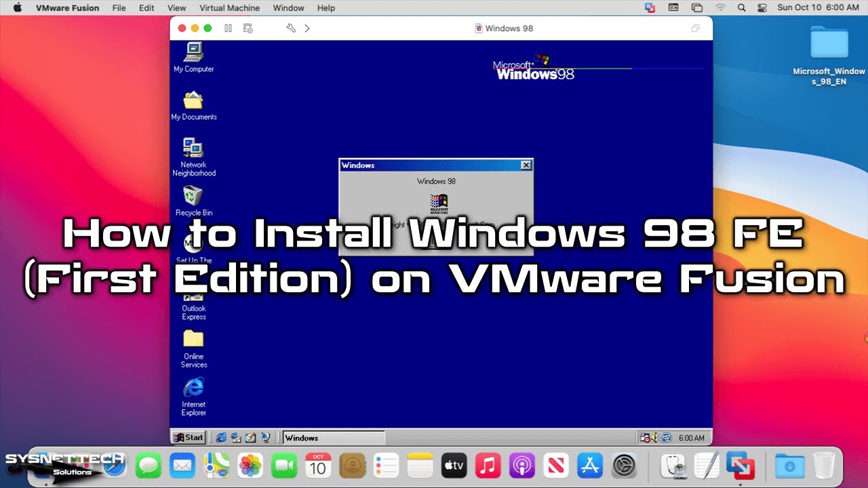Open the Virtual Machine menu

coord(229,7)
